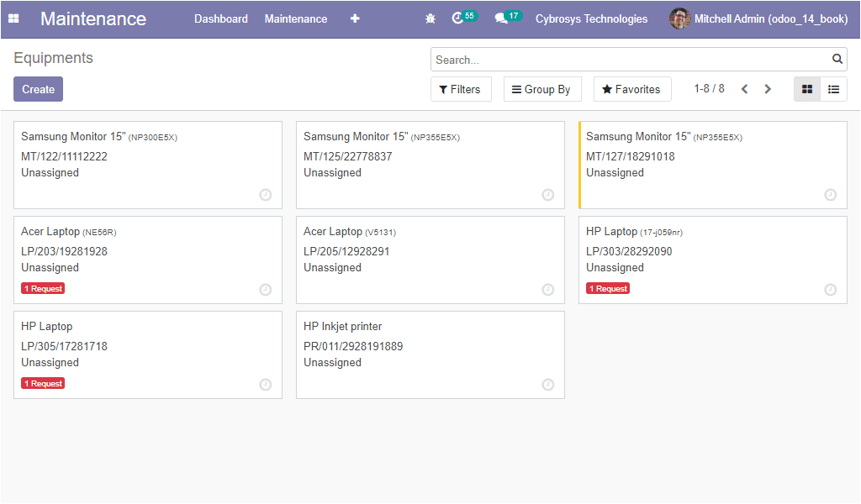Click activity clock on LP/305/17281718 card

pyautogui.click(x=265, y=385)
